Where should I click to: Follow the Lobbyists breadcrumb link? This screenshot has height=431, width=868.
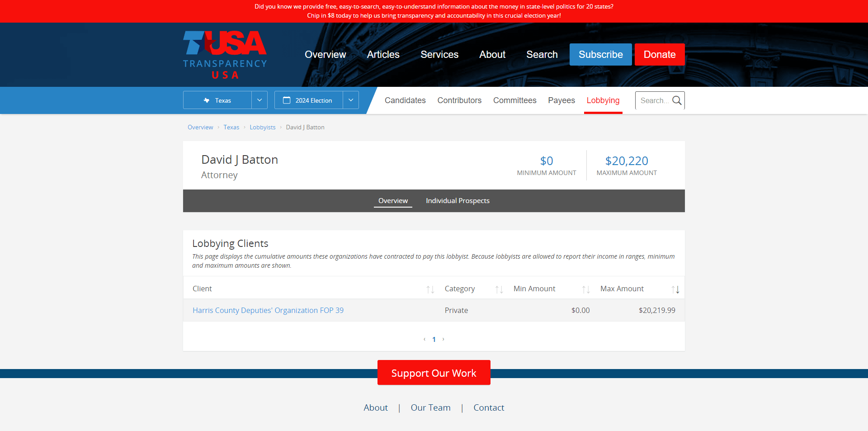point(263,127)
